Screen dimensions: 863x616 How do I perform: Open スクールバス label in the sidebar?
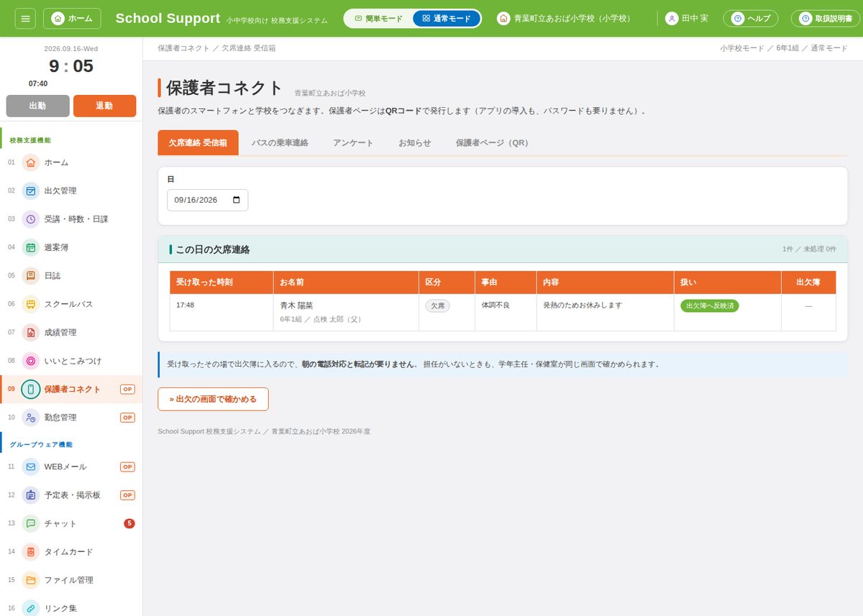68,304
